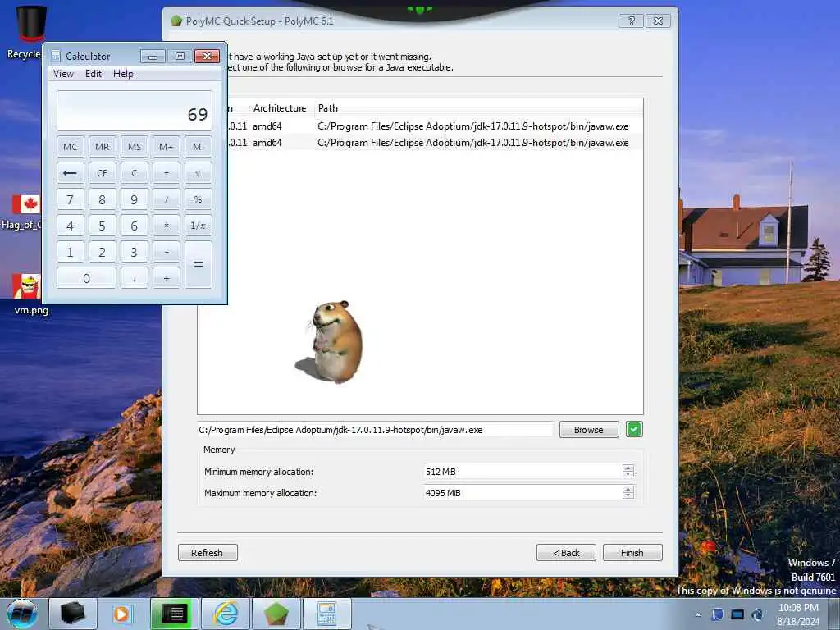Screen dimensions: 840x630
Task: Show hidden system tray icons
Action: 697,615
